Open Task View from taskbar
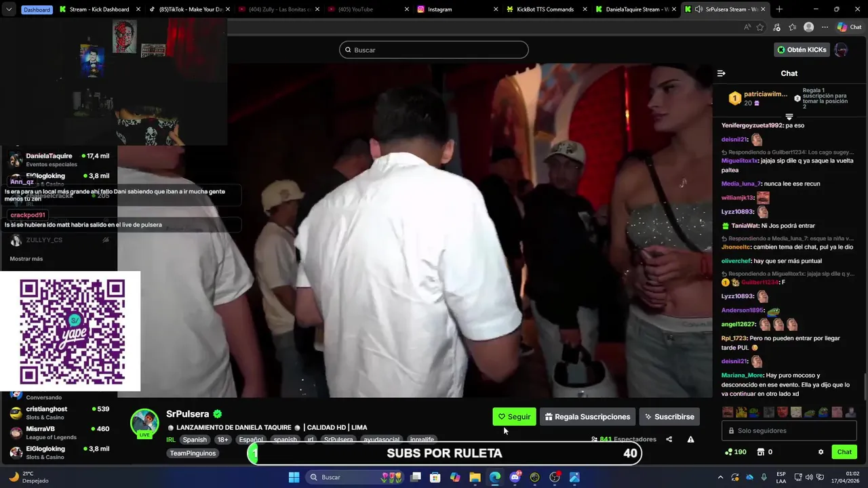The width and height of the screenshot is (868, 488). (416, 477)
